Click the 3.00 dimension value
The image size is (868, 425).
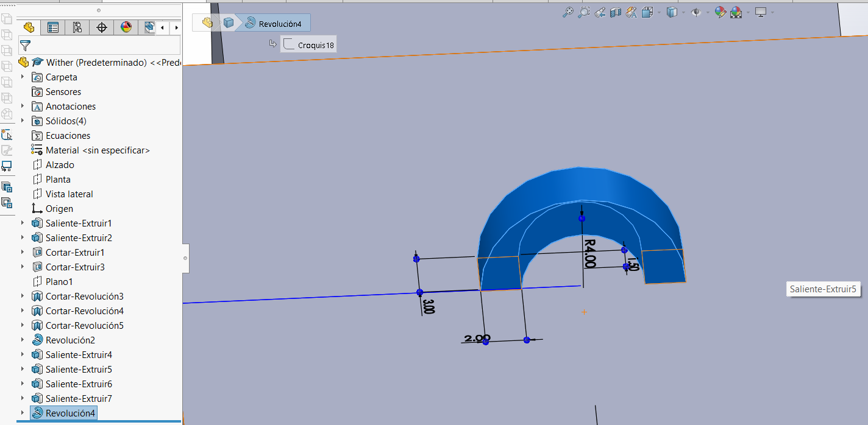tap(429, 306)
